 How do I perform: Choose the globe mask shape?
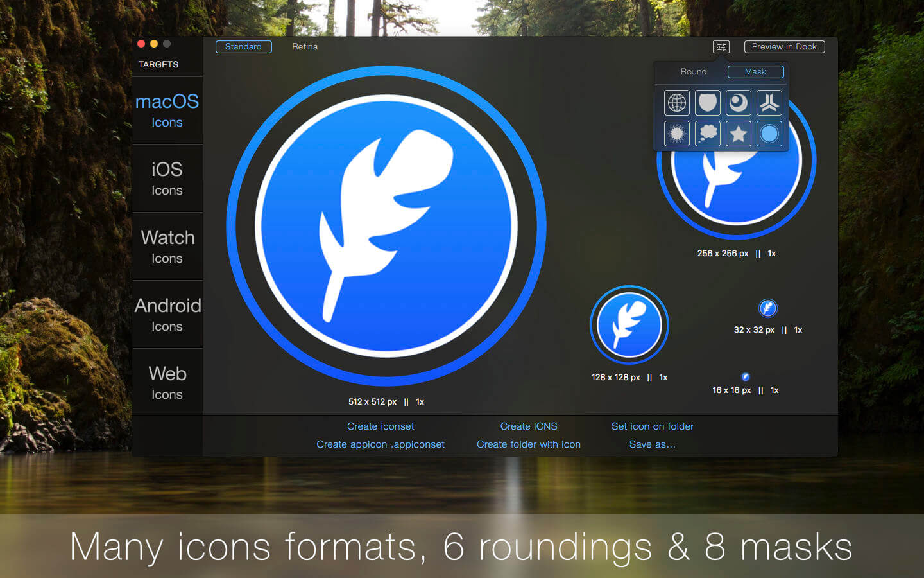pos(677,103)
